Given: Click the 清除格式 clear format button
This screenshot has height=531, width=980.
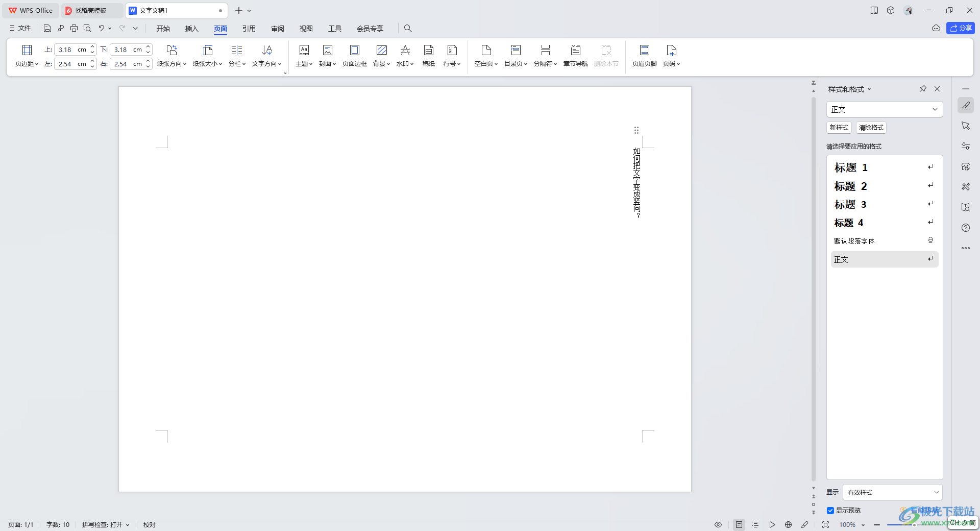Looking at the screenshot, I should 871,128.
